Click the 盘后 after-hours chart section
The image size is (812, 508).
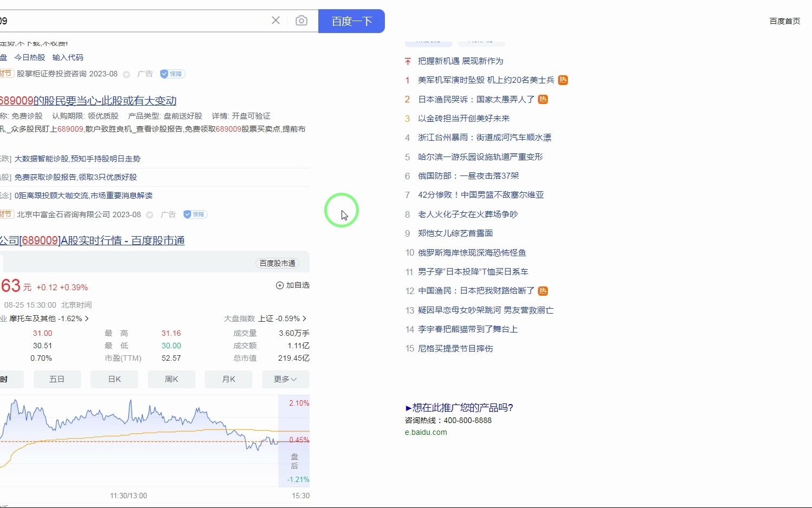(x=294, y=441)
